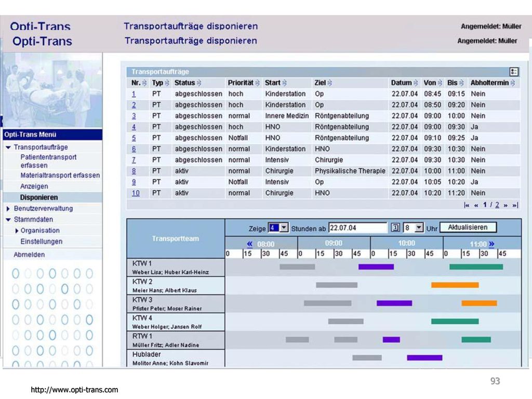Screen dimensions: 532x399
Task: Click the date field showing 22.07.04
Action: pyautogui.click(x=358, y=228)
